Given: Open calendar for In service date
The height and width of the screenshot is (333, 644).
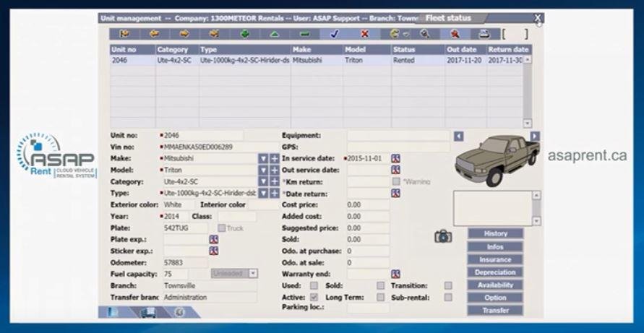Looking at the screenshot, I should point(395,158).
